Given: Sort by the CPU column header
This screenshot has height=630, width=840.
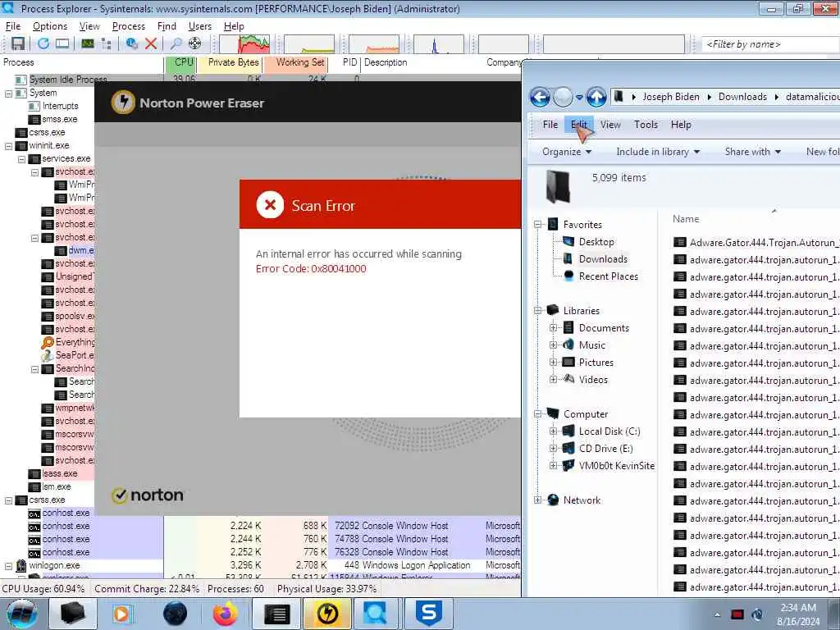Looking at the screenshot, I should [180, 62].
